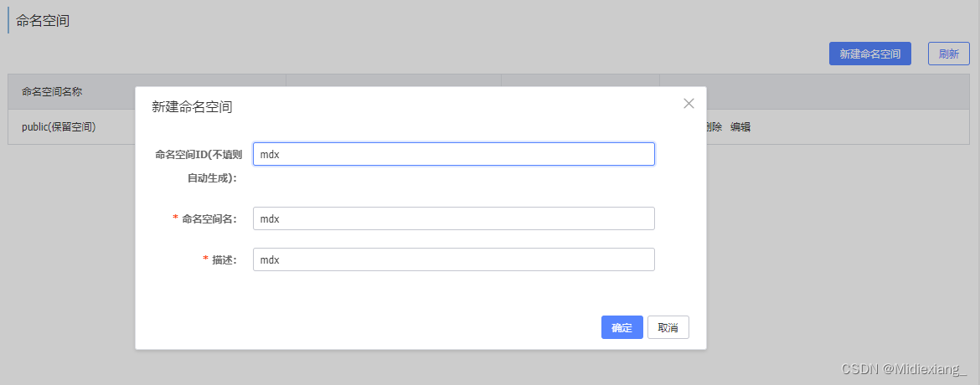The height and width of the screenshot is (385, 980).
Task: Click the 命名空间ID(不填则 label text
Action: 199,154
